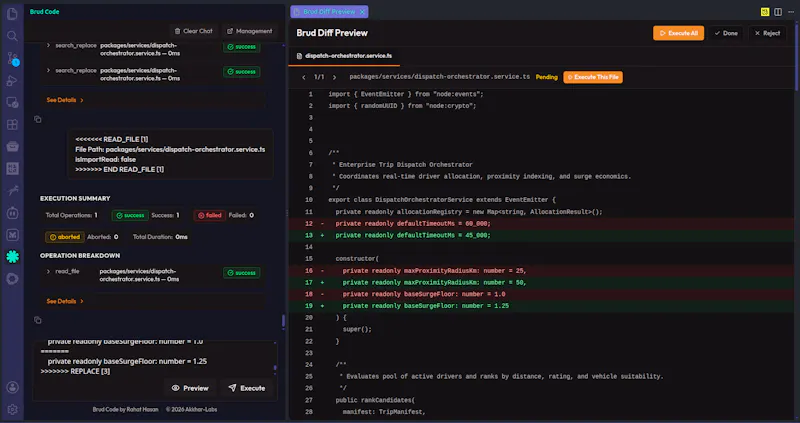Click added line 19 baseSurgeFloor = 1.25

tap(541, 306)
